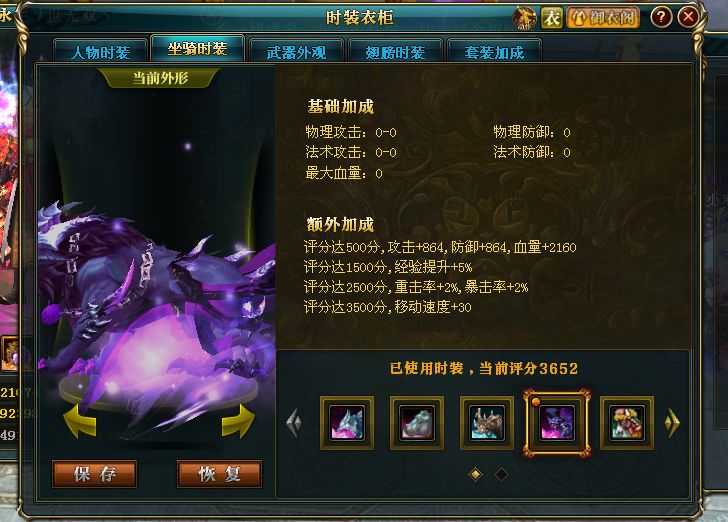
Task: Open the 人物时装 tab
Action: [101, 51]
